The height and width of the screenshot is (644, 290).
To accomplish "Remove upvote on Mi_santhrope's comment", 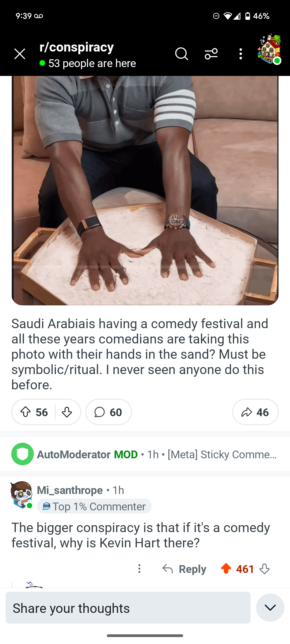I will (226, 569).
